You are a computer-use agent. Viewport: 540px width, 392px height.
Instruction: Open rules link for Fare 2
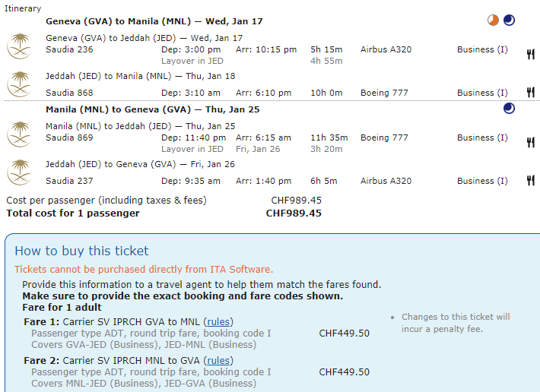coord(218,361)
